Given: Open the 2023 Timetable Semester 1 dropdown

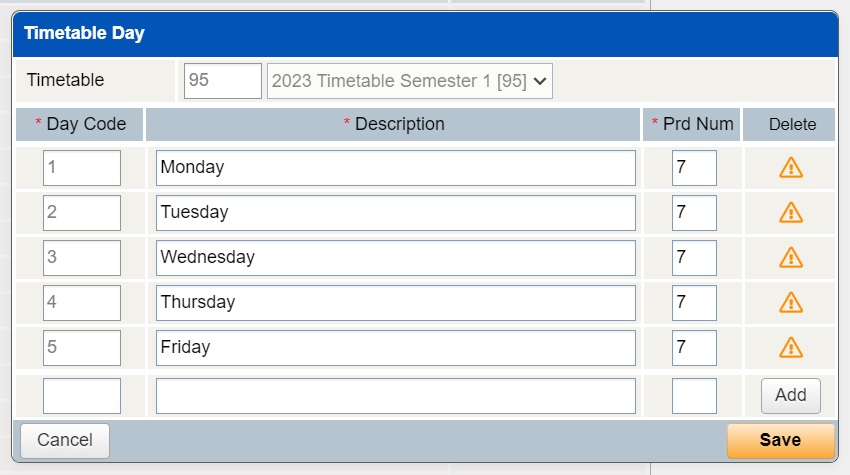Looking at the screenshot, I should click(409, 81).
